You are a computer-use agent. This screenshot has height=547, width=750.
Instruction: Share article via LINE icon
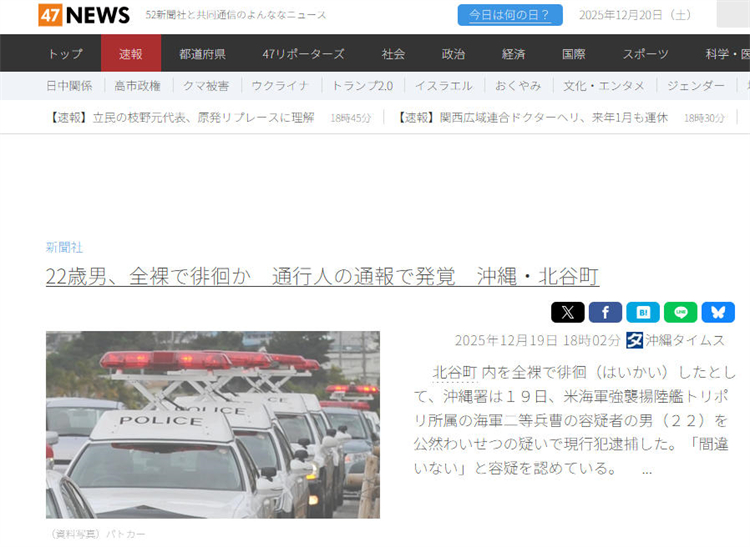tap(681, 313)
